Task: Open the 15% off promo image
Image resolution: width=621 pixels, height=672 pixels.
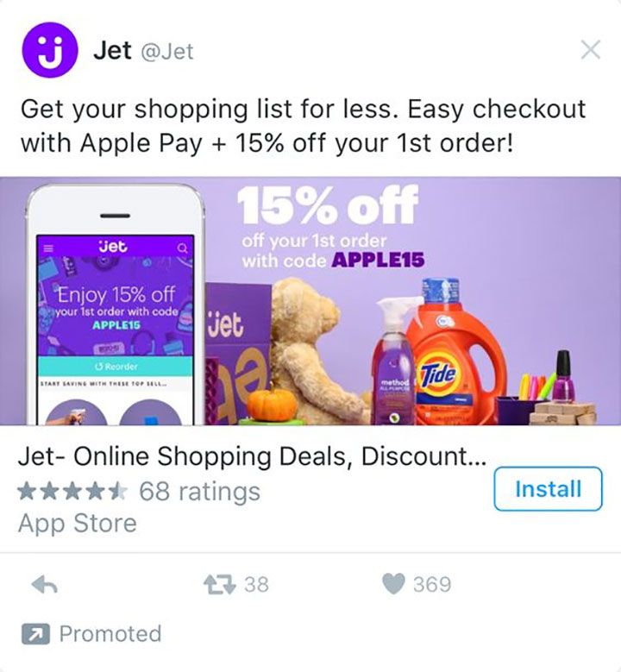Action: [310, 301]
